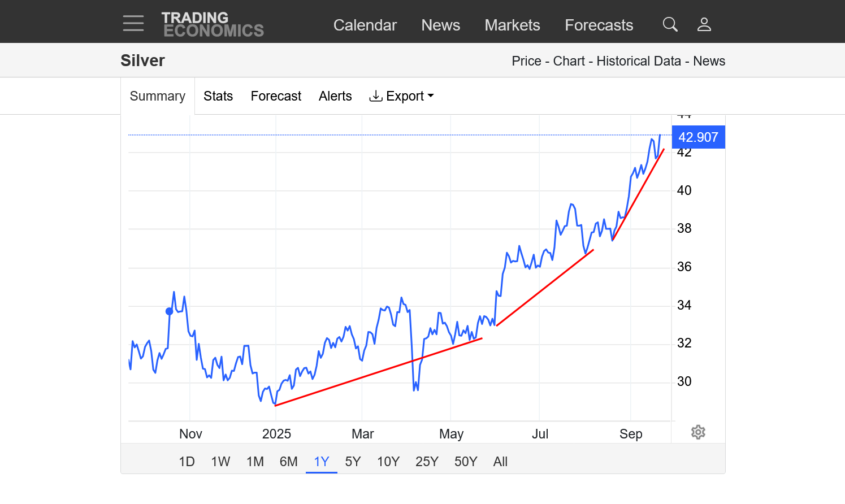Open the Stats tab
This screenshot has height=504, width=845.
pyautogui.click(x=218, y=96)
